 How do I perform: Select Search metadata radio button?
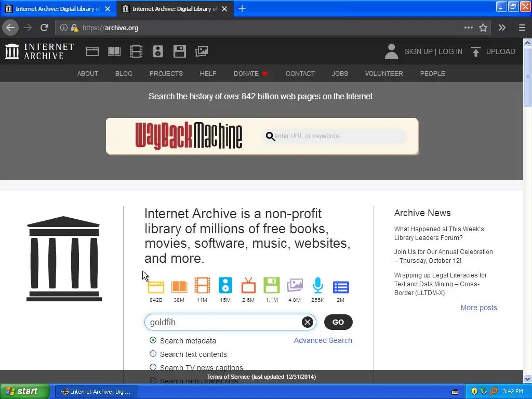point(153,340)
